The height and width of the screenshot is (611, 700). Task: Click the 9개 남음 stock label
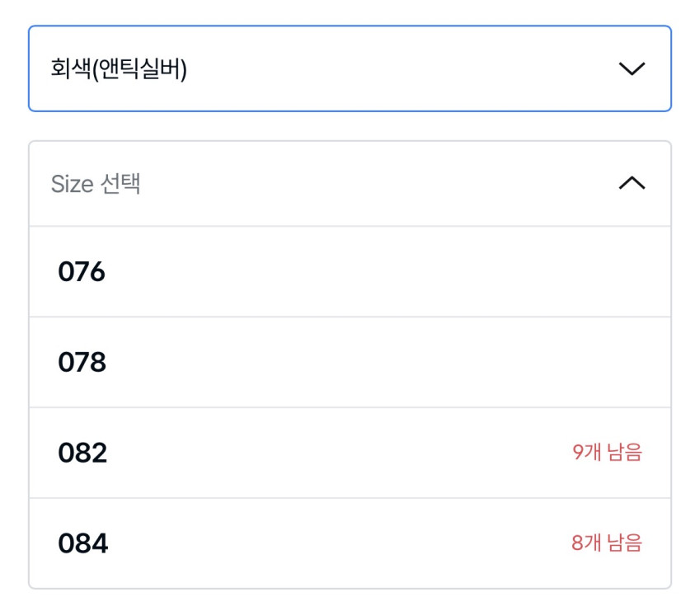pos(607,453)
